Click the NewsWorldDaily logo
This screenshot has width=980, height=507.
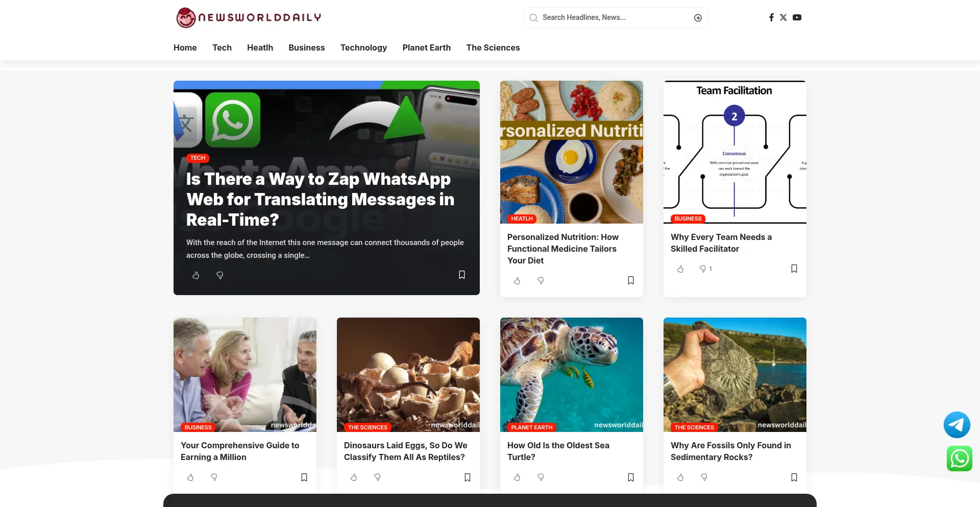249,17
